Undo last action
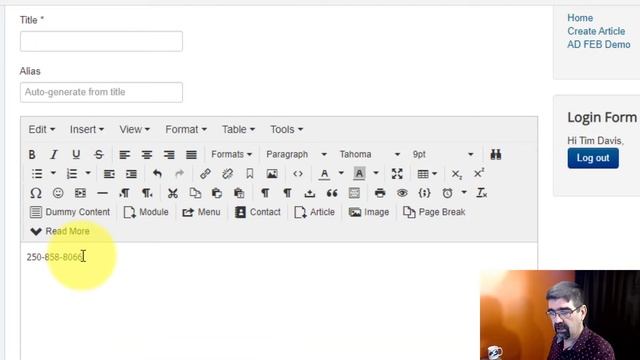This screenshot has width=640, height=360. point(157,174)
